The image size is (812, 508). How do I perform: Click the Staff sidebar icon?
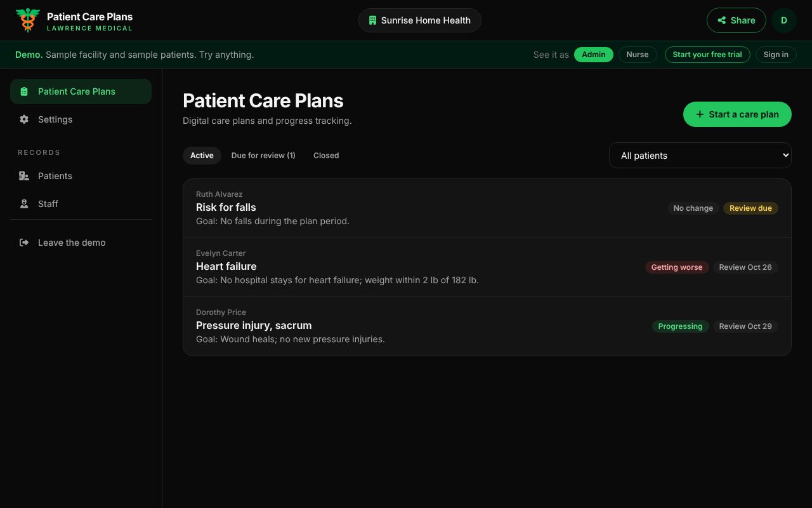click(24, 204)
